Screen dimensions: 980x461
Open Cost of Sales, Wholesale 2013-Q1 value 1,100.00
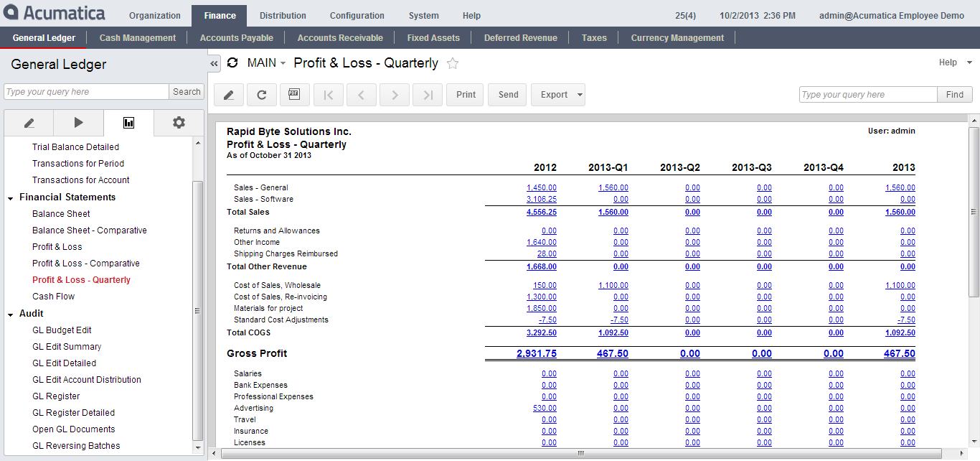pyautogui.click(x=613, y=285)
